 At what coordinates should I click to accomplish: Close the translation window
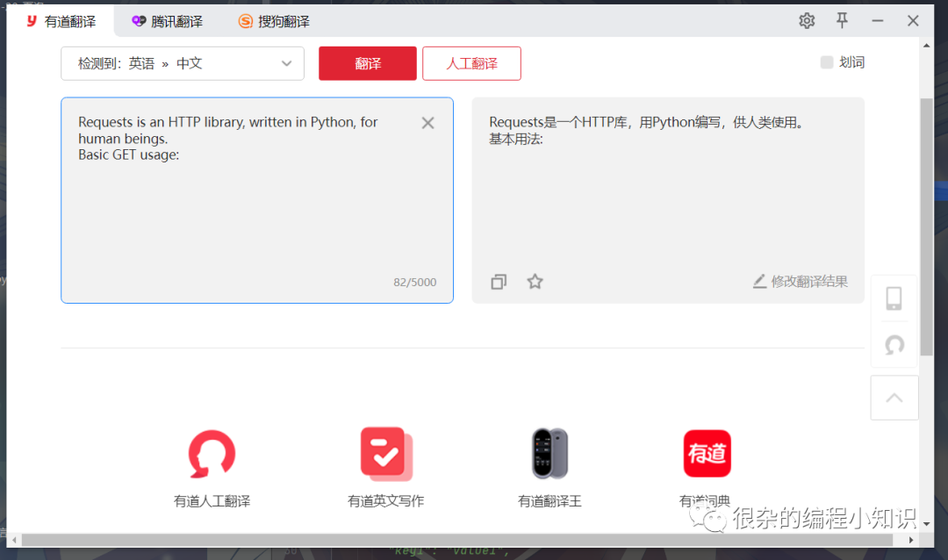tap(913, 21)
